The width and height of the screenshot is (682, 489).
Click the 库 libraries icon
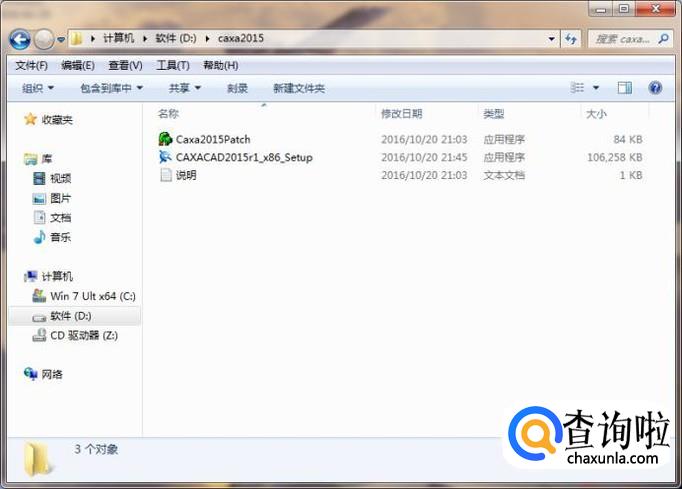pos(31,159)
